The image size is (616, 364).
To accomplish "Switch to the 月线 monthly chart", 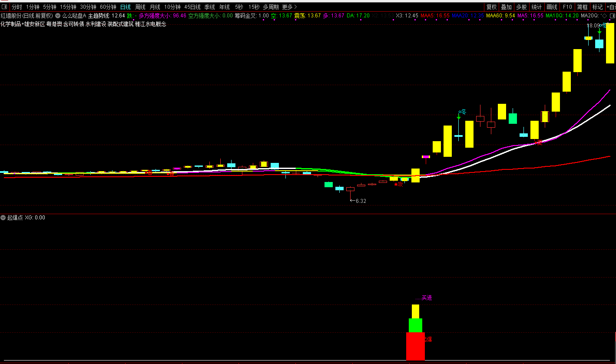I will 155,7.
